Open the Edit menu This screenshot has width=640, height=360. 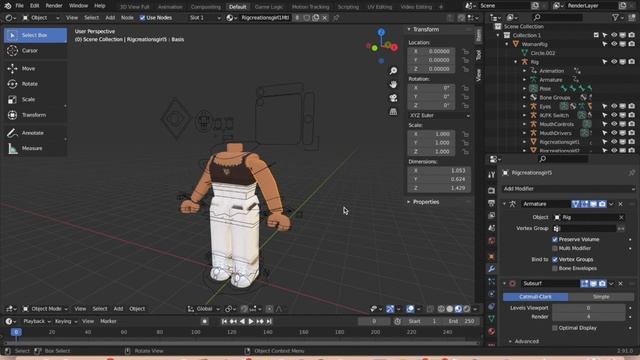(35, 6)
